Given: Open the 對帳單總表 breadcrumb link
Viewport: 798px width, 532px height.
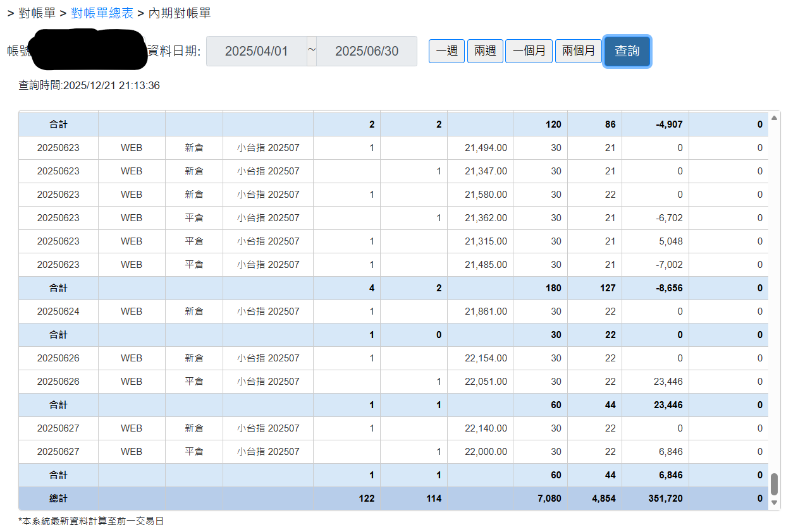Looking at the screenshot, I should coord(102,13).
